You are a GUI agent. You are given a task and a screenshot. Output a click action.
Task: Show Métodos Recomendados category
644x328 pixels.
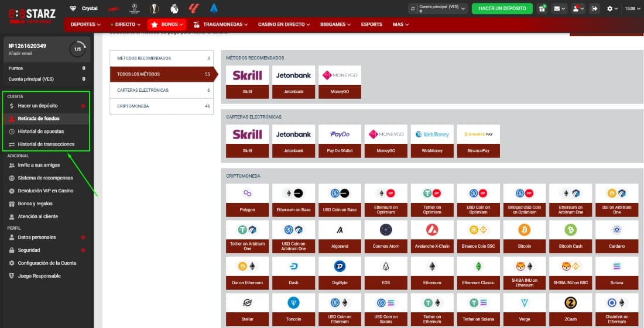point(162,58)
